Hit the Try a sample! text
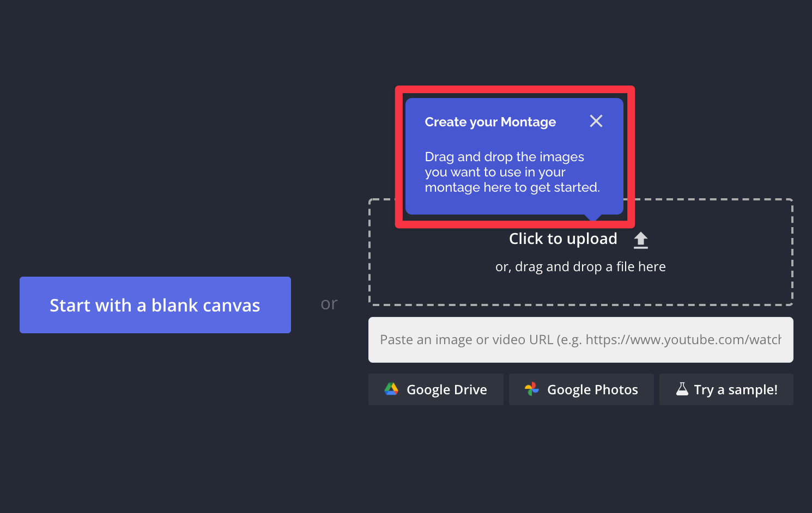The width and height of the screenshot is (812, 513). point(735,390)
